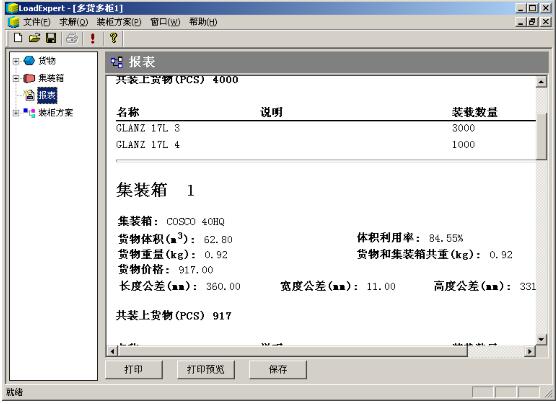Click the 装柜方案 colored blocks icon

point(29,113)
